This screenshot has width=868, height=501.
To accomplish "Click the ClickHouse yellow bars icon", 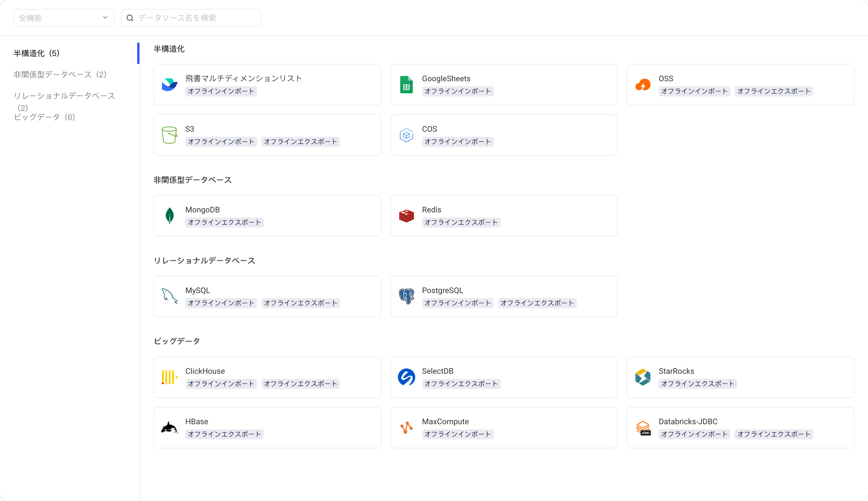I will (x=169, y=377).
